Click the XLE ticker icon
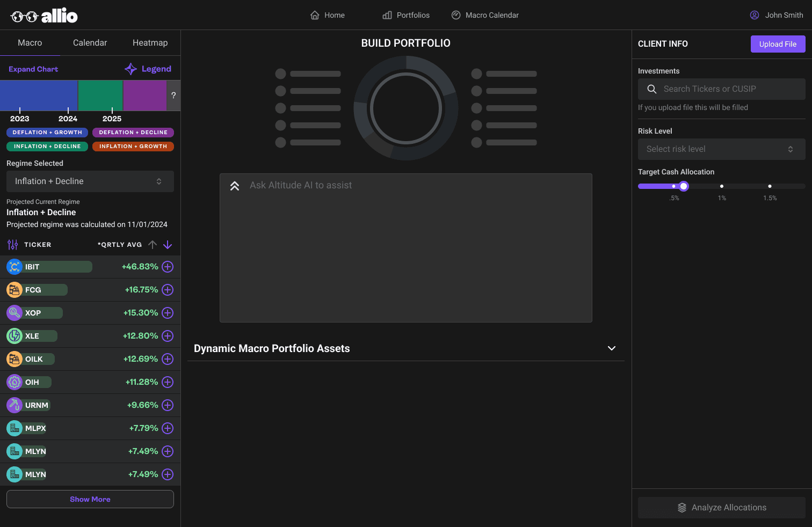Image resolution: width=812 pixels, height=527 pixels. pyautogui.click(x=15, y=336)
